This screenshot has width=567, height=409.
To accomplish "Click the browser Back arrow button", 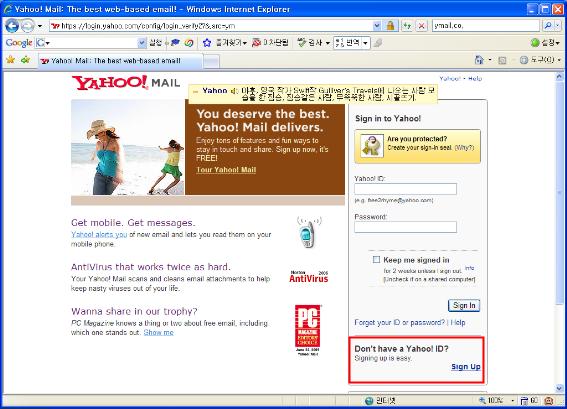I will pyautogui.click(x=12, y=26).
